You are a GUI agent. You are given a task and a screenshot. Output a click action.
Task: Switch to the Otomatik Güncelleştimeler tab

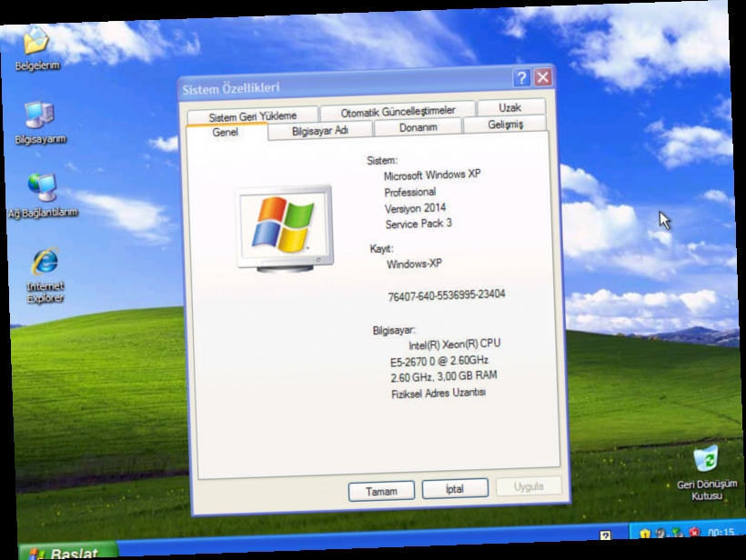(x=398, y=109)
